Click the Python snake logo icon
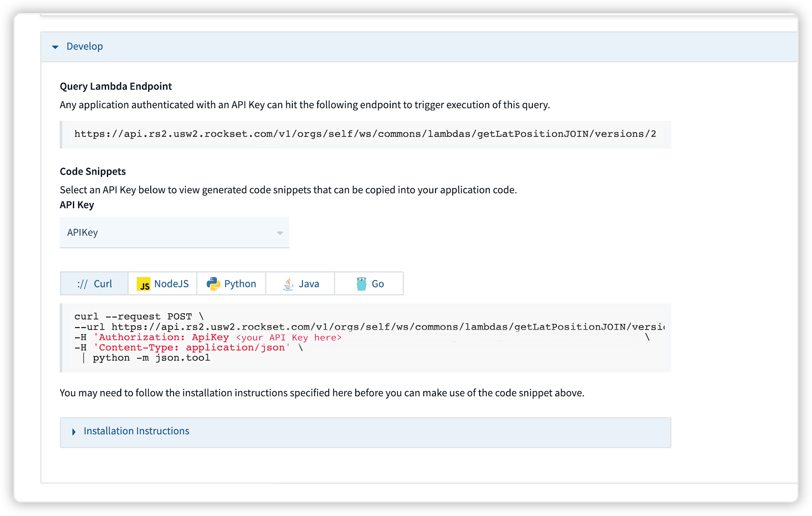This screenshot has height=516, width=812. 213,284
